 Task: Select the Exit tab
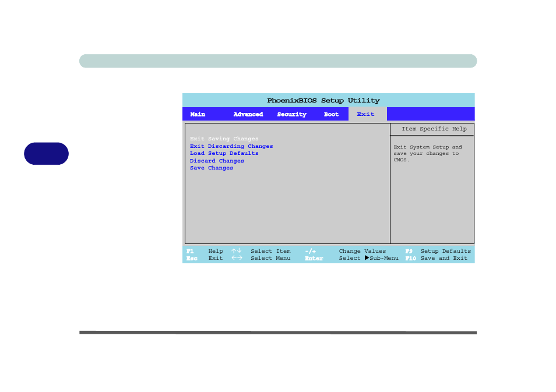(365, 114)
